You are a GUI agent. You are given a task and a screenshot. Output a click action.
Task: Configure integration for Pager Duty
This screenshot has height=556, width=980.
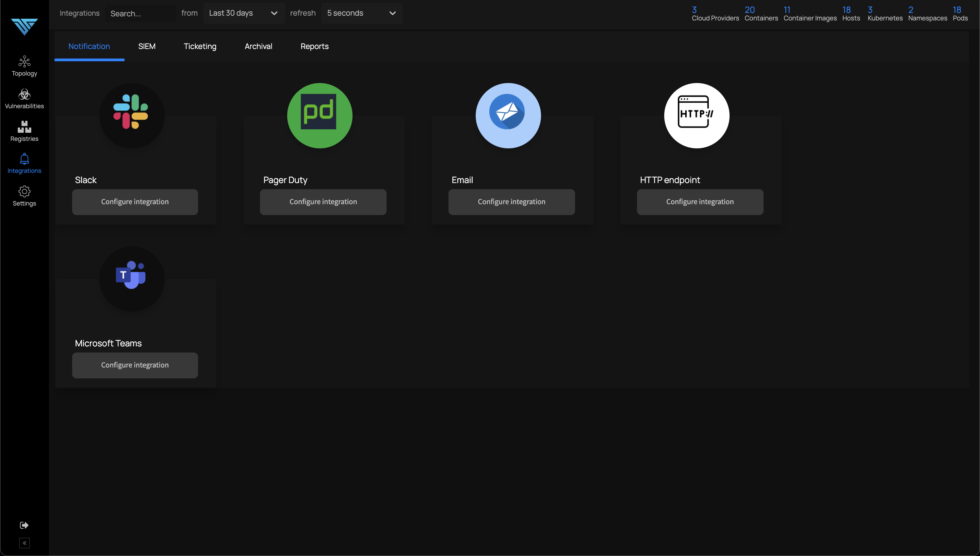pyautogui.click(x=323, y=202)
